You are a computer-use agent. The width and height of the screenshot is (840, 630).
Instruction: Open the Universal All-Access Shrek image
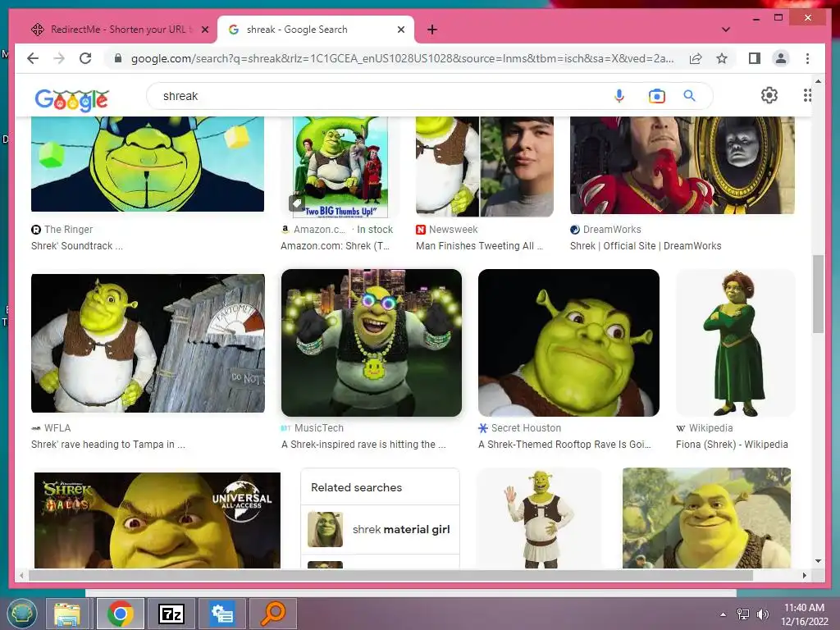pos(157,519)
